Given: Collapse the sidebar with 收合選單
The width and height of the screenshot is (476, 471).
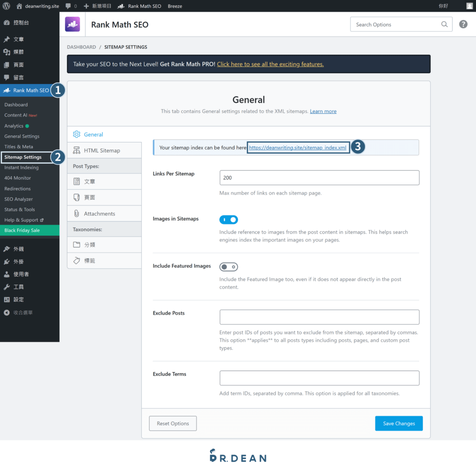Looking at the screenshot, I should coord(18,313).
